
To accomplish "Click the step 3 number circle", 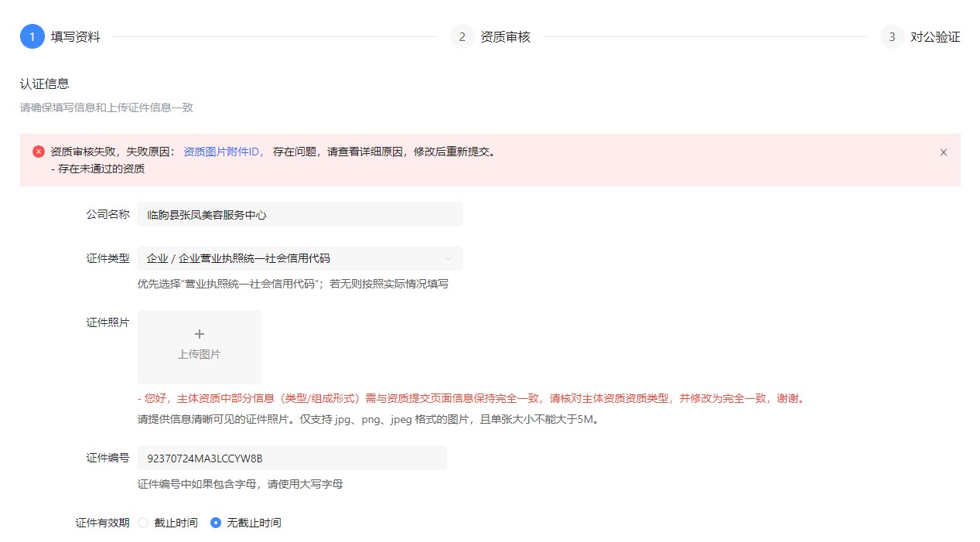I will (x=892, y=36).
